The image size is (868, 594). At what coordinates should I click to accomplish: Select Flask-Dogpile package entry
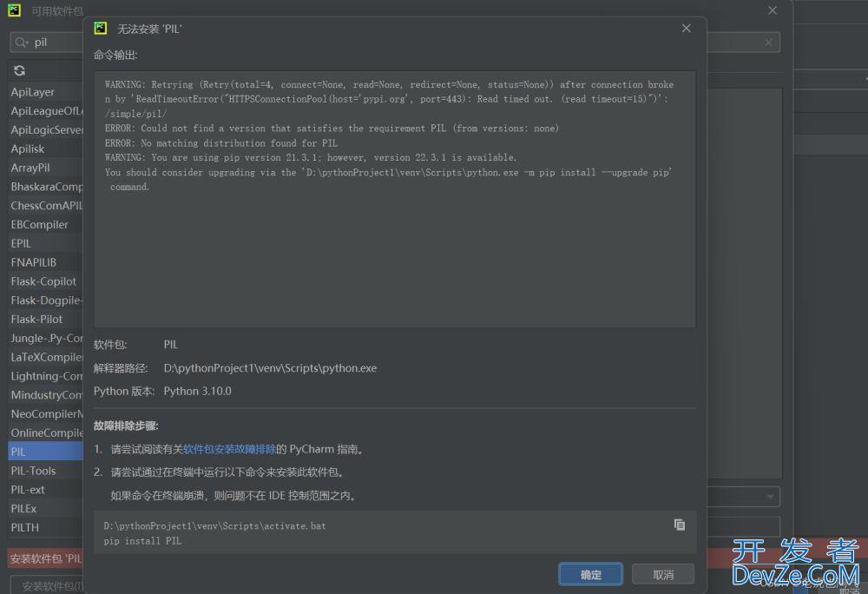click(45, 300)
